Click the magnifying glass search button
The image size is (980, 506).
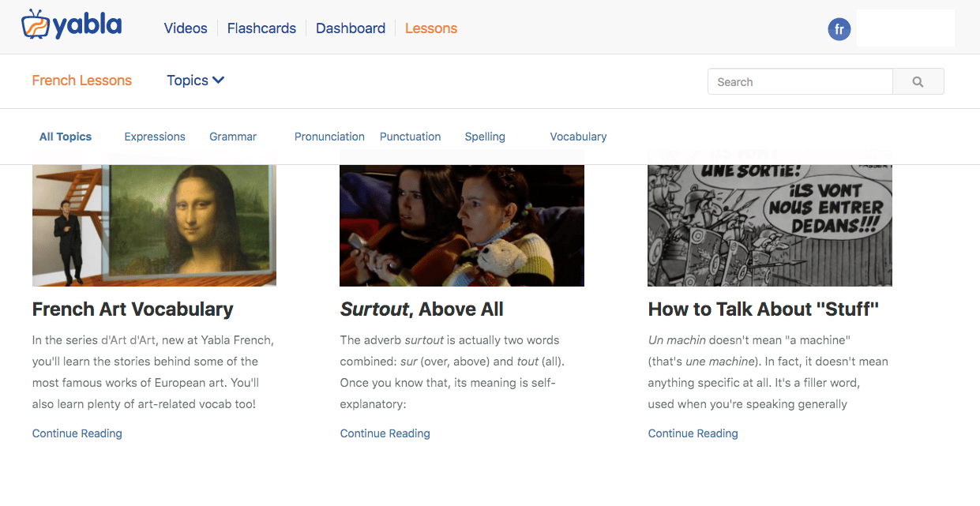pos(918,82)
